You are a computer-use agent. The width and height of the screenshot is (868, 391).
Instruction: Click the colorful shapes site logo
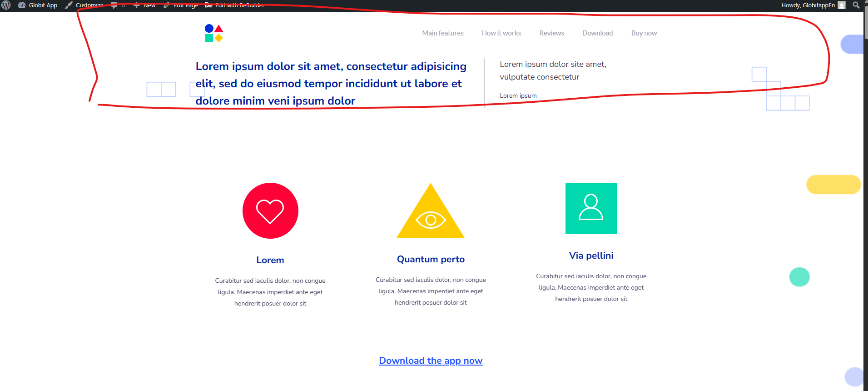pos(214,33)
